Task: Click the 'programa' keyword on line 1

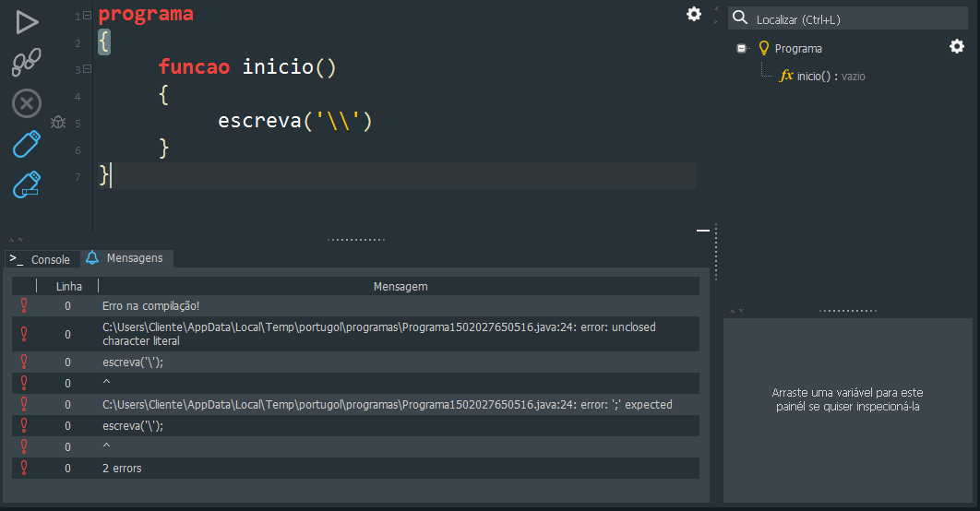Action: click(x=146, y=14)
